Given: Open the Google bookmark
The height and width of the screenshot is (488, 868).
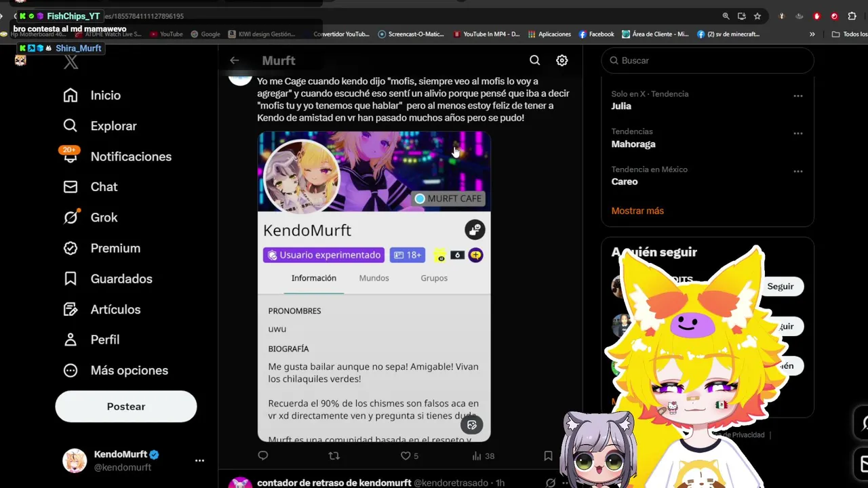Looking at the screenshot, I should coord(206,34).
